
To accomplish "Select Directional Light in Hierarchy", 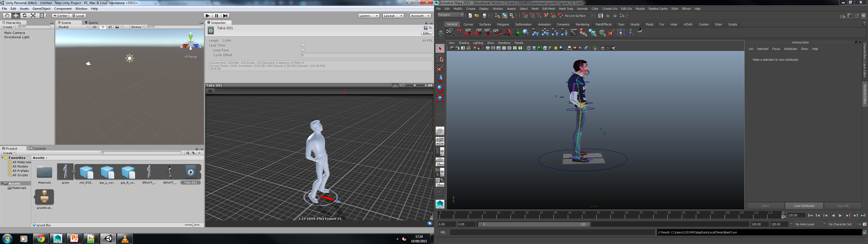I will [x=17, y=37].
